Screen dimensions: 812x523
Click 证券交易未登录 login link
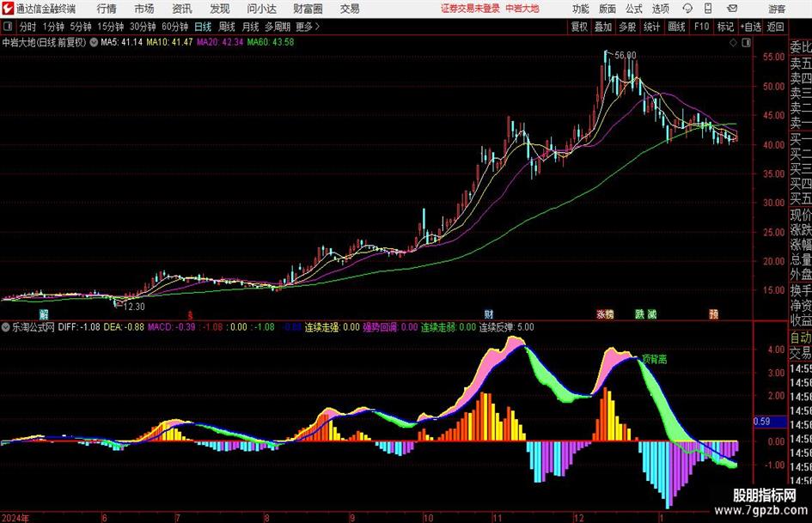click(470, 9)
